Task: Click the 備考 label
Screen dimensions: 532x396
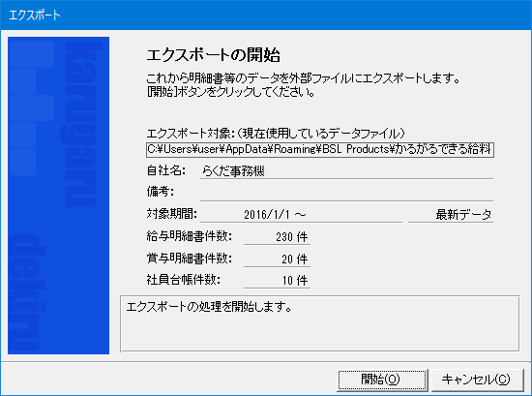Action: [x=161, y=192]
